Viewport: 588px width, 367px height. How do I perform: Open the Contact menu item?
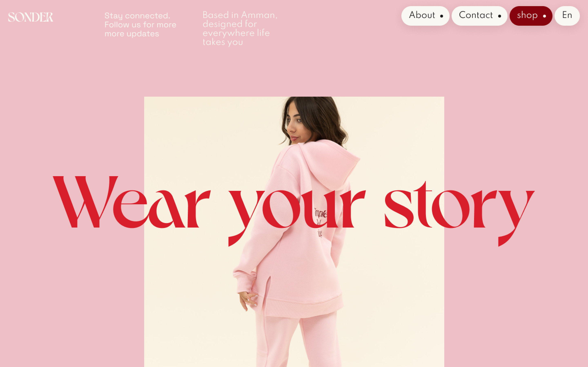[479, 16]
